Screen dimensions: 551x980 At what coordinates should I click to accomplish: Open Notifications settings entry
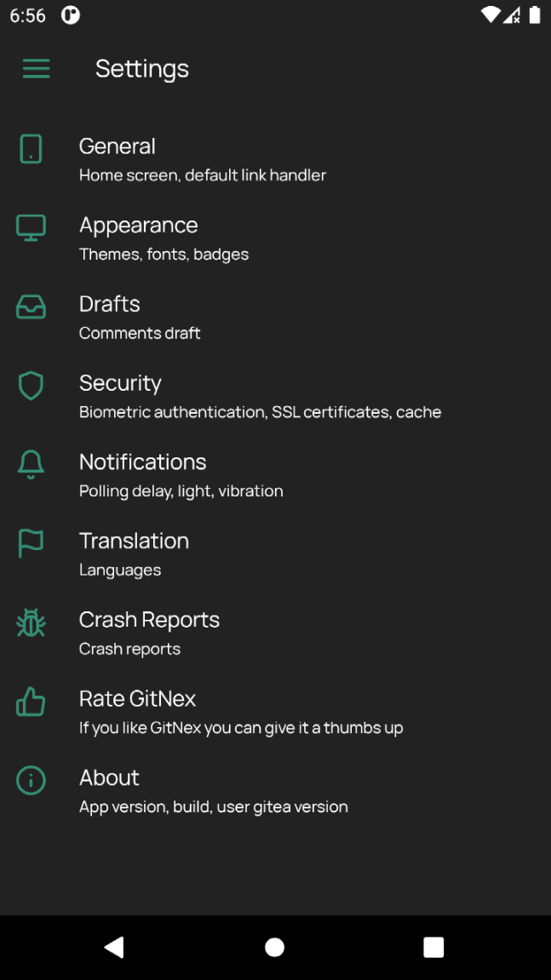(181, 475)
